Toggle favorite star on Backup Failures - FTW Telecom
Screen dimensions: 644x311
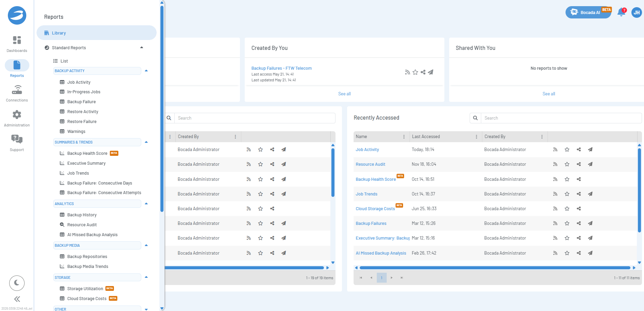click(415, 72)
